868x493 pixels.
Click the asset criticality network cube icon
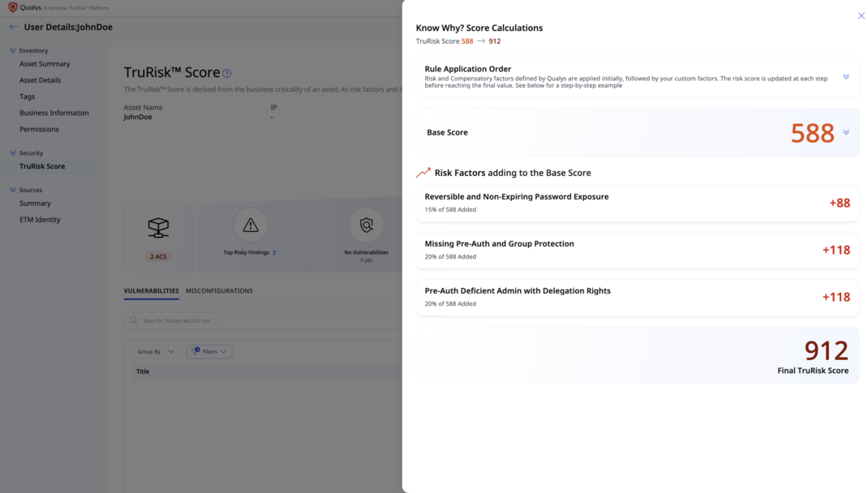pos(158,227)
